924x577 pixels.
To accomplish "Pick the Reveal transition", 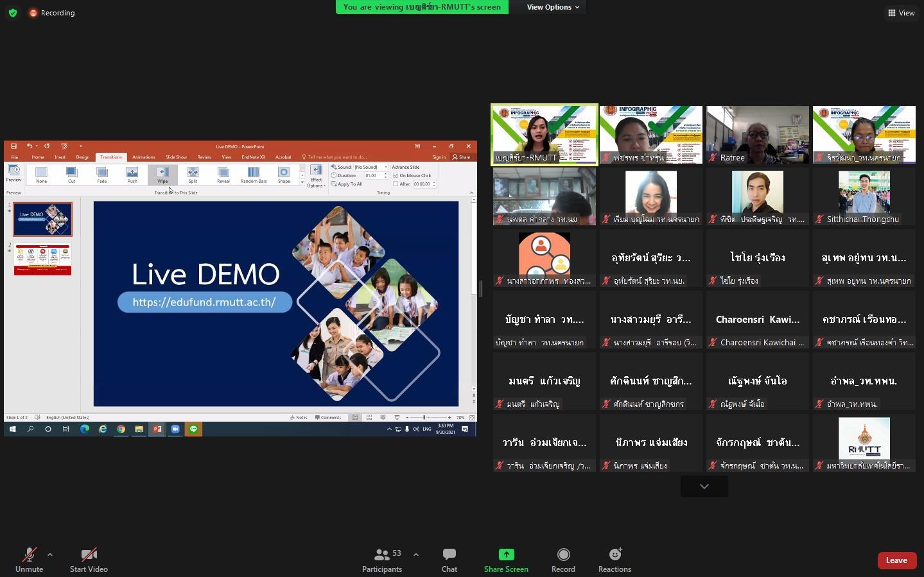I will (223, 175).
